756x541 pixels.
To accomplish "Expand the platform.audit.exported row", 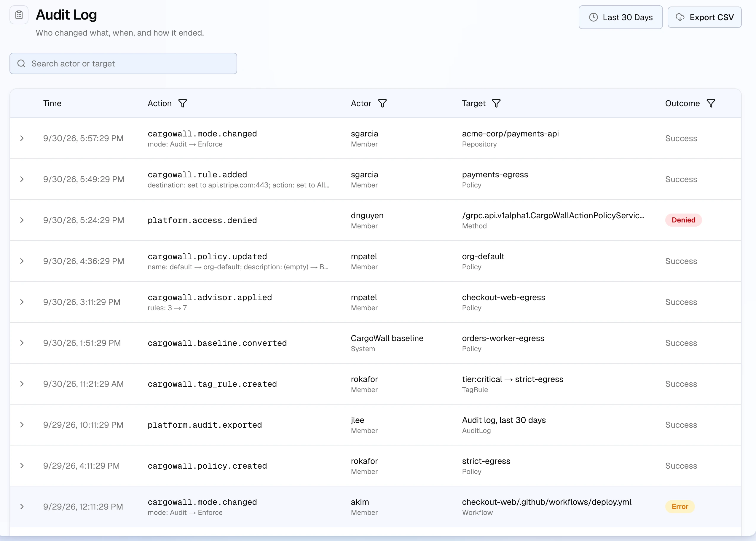I will [22, 425].
